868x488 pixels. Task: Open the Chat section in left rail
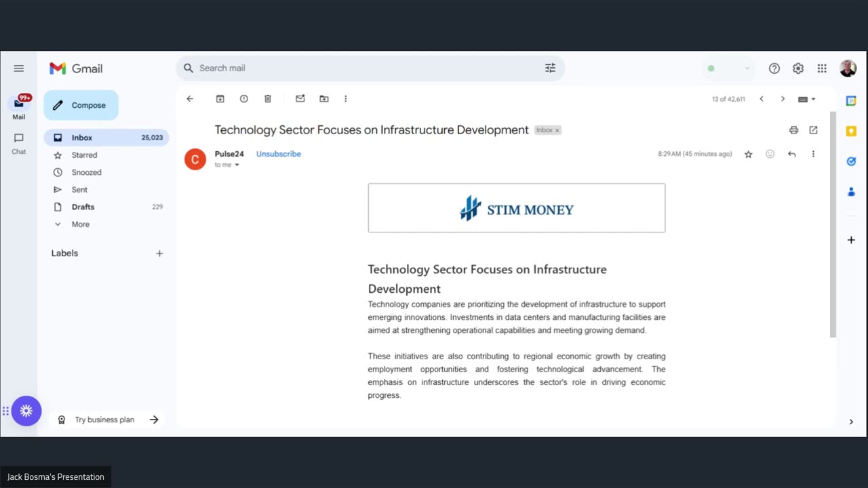(19, 143)
